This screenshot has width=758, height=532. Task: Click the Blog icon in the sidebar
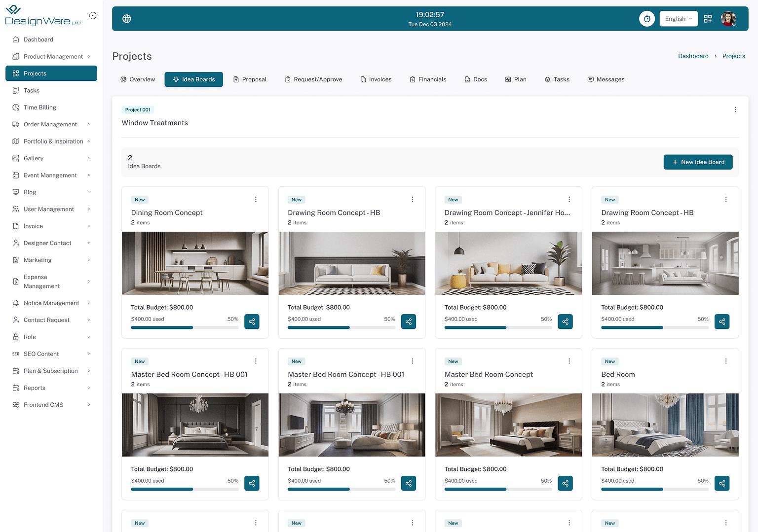(16, 192)
